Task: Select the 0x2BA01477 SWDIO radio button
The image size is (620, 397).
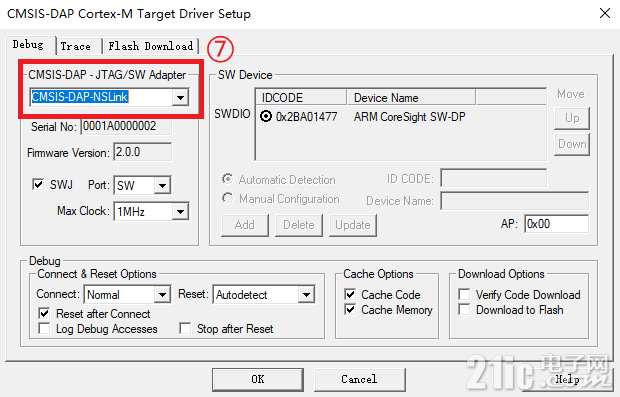Action: coord(266,117)
